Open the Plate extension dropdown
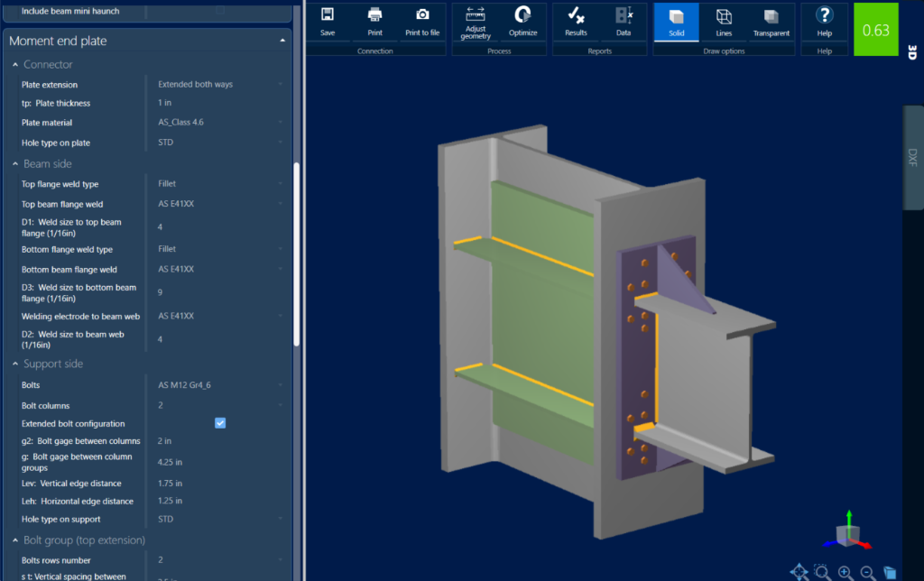This screenshot has width=924, height=581. tap(219, 84)
